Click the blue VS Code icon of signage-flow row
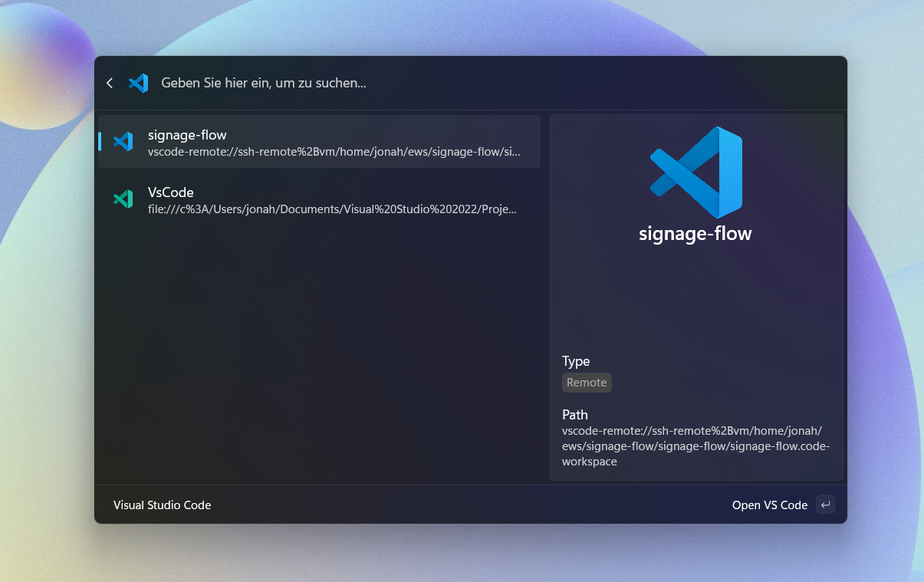 tap(123, 141)
